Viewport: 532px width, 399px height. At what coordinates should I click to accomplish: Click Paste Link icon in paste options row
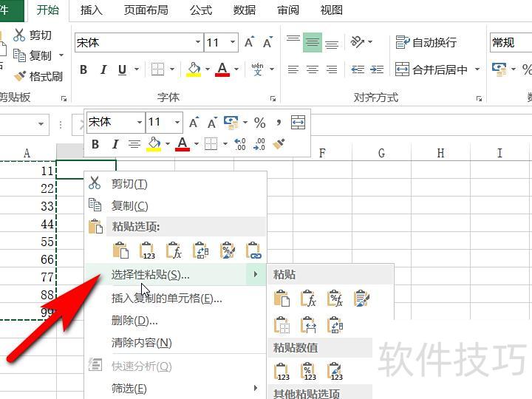(x=253, y=250)
